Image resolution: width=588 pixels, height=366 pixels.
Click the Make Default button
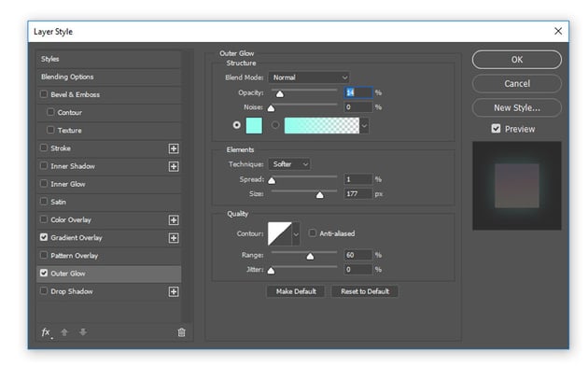tap(296, 291)
